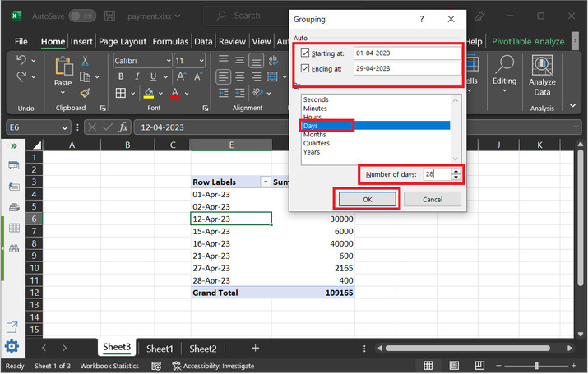
Task: Switch to the Sheet1 worksheet tab
Action: 160,349
